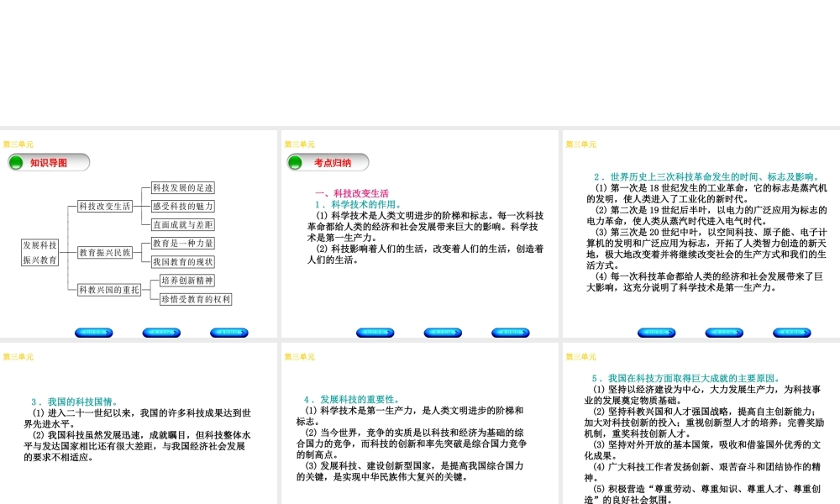Click 第三单元 label on the 知识导图 slide
Screen dimensions: 840x504
18,144
